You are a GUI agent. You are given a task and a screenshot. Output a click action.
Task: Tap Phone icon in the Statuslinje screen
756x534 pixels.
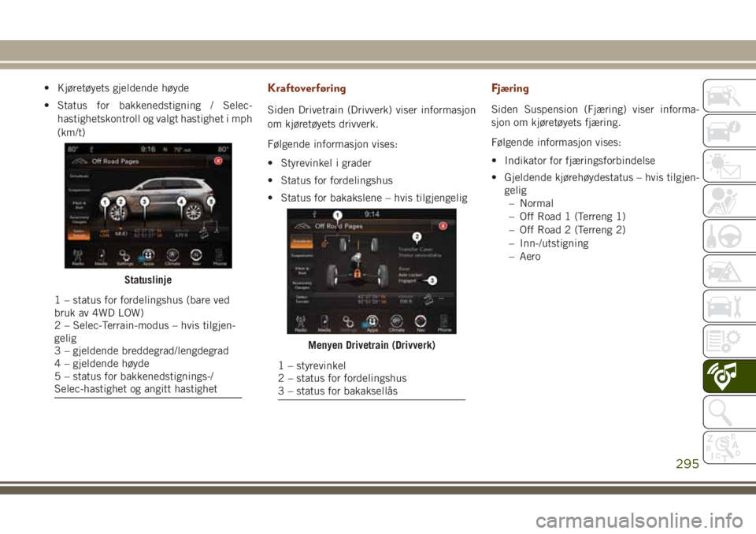[x=220, y=257]
